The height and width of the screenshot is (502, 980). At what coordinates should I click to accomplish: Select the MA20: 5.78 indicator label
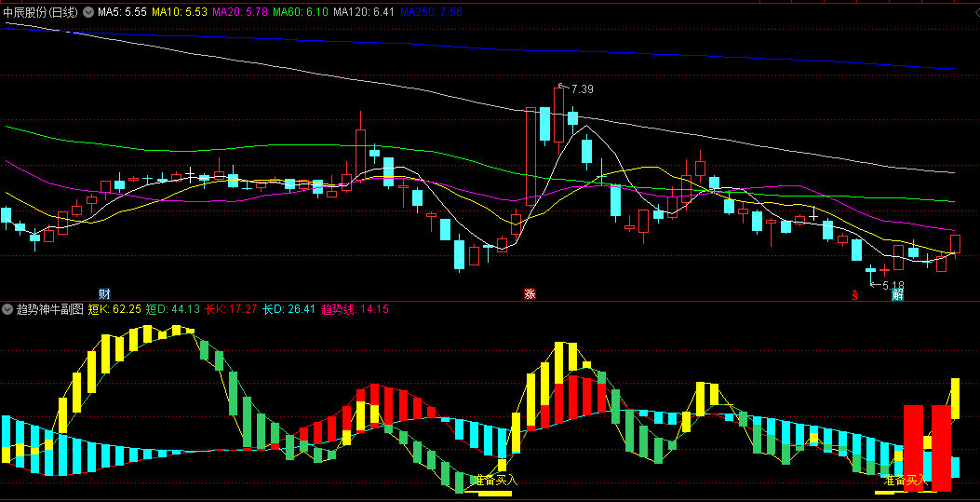click(x=240, y=11)
